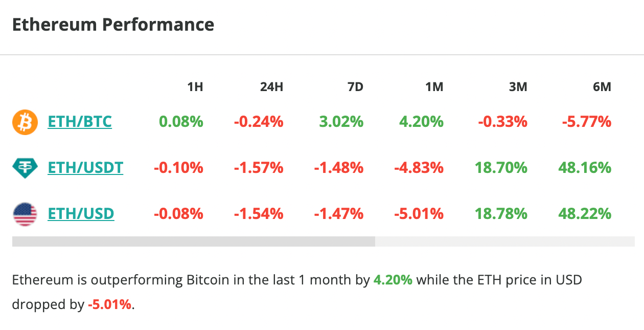Select the 3M column header
The height and width of the screenshot is (330, 644).
[x=518, y=87]
